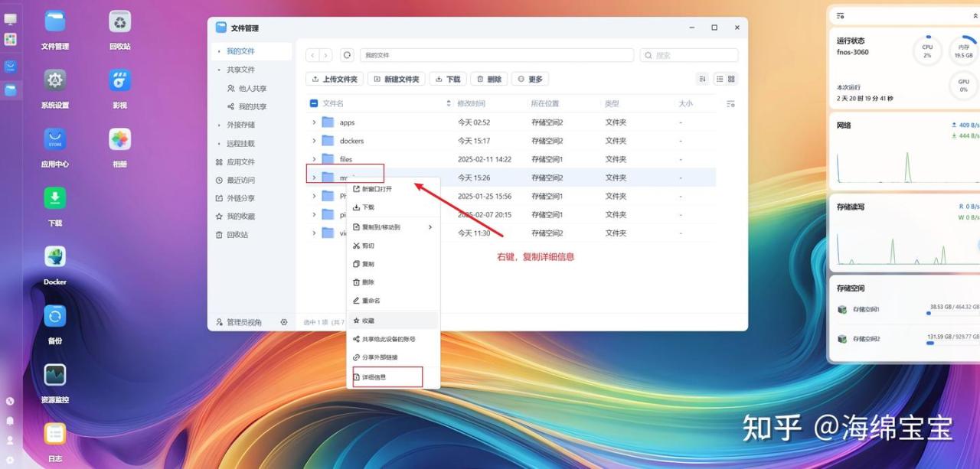Switch to grid view icon
The height and width of the screenshot is (469, 980).
tap(731, 79)
